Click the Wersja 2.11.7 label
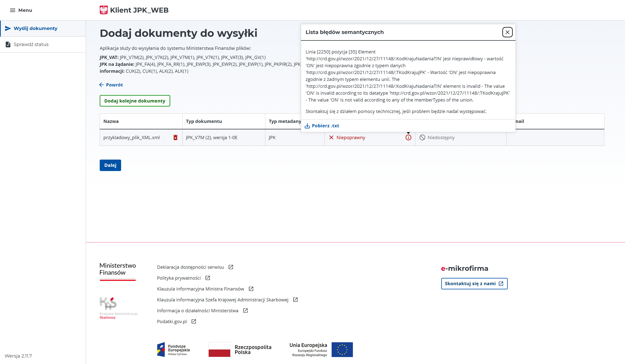Image resolution: width=625 pixels, height=364 pixels. click(x=18, y=356)
